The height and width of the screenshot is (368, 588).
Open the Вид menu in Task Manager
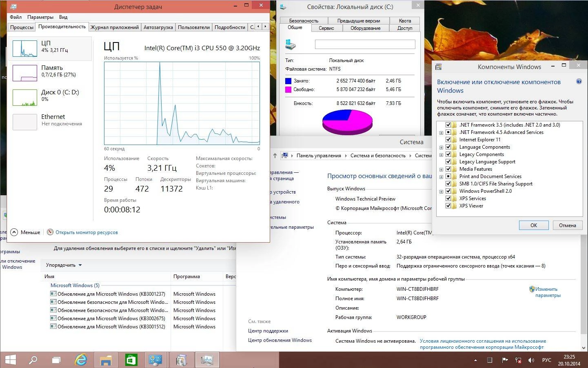(63, 17)
